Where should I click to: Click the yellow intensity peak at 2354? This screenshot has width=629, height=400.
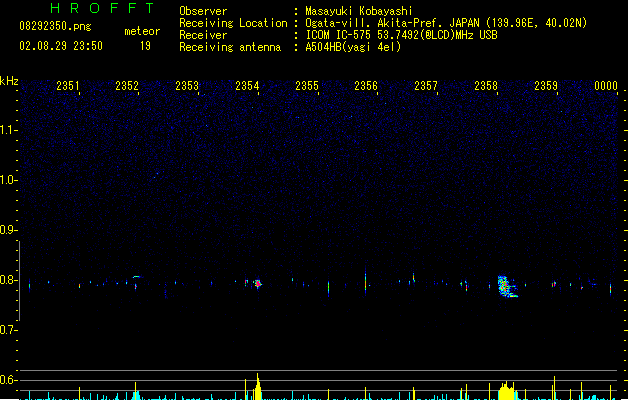[258, 387]
